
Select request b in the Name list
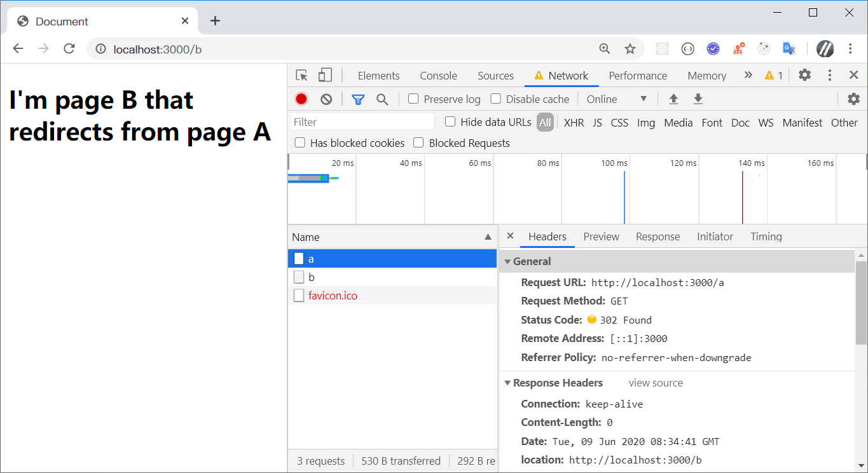(392, 277)
